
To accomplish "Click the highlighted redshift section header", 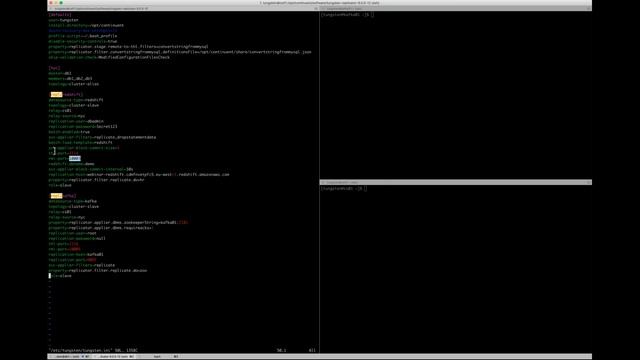I will coord(67,94).
